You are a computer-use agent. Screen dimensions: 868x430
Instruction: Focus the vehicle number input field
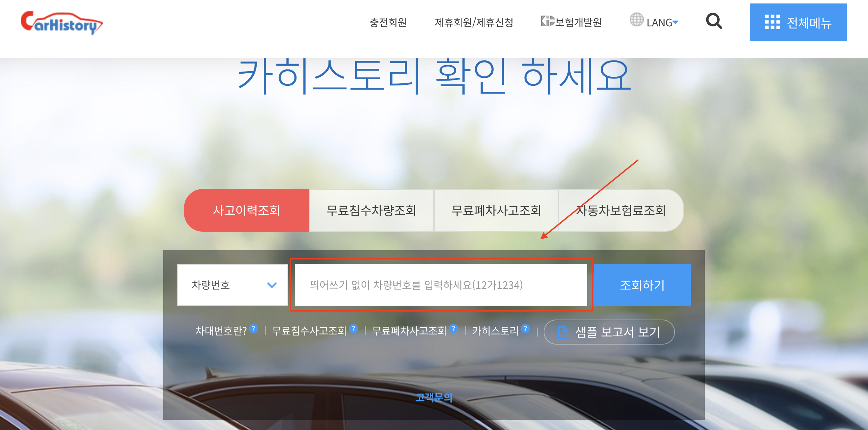[441, 285]
